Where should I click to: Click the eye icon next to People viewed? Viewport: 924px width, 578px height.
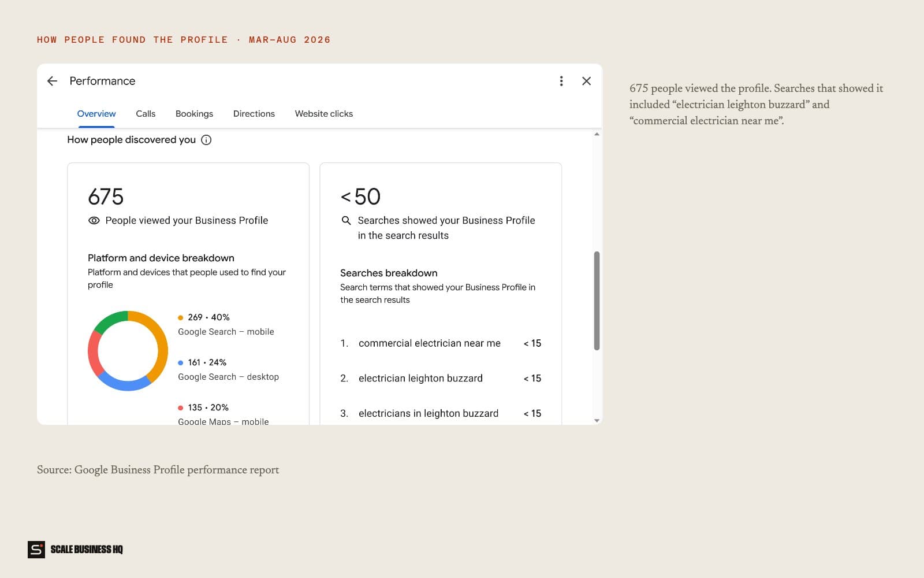coord(94,220)
